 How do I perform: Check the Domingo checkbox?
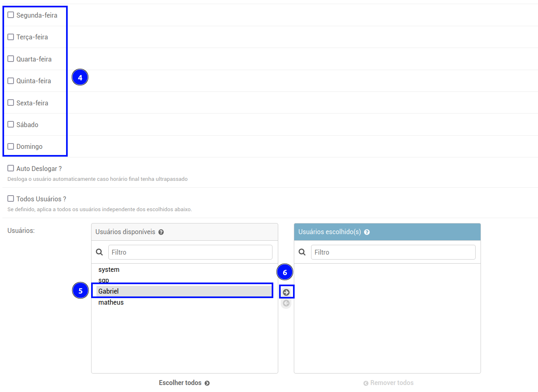pyautogui.click(x=11, y=146)
